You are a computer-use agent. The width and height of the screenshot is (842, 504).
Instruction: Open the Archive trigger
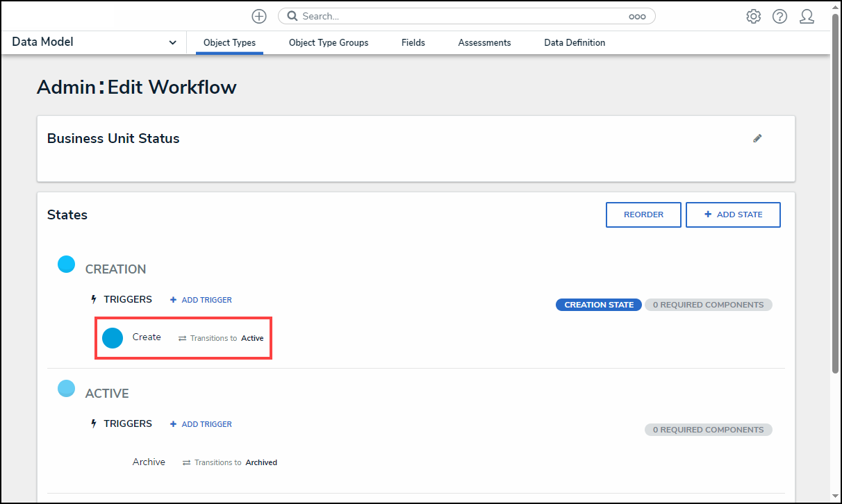click(149, 462)
